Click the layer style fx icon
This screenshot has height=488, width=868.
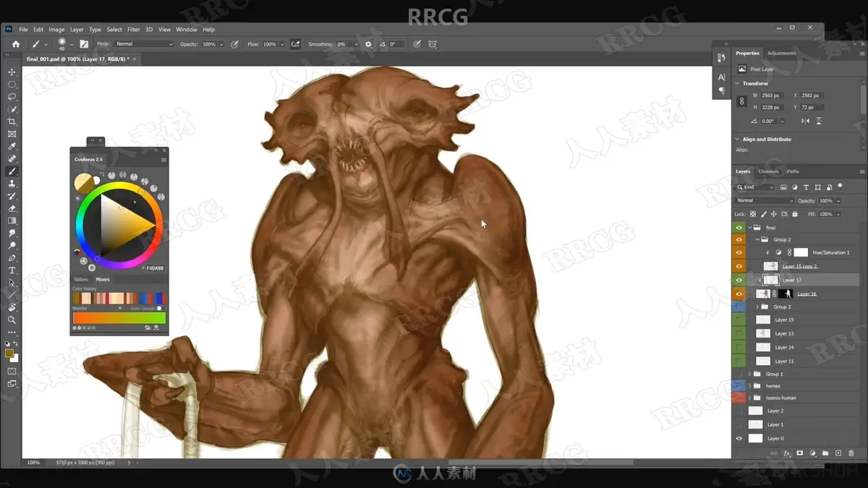(787, 453)
